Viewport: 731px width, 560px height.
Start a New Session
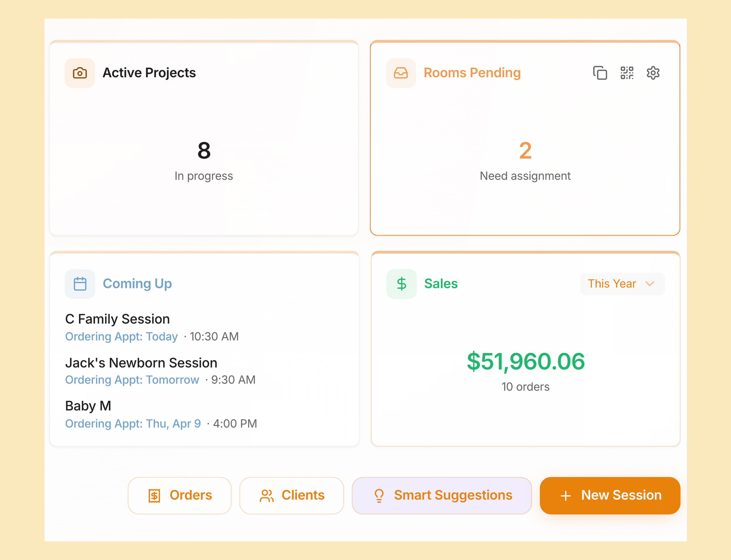tap(610, 495)
